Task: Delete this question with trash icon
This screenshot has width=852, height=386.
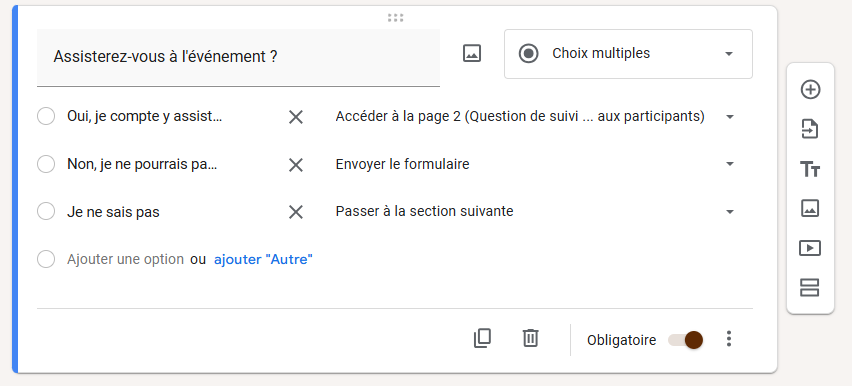Action: click(530, 338)
